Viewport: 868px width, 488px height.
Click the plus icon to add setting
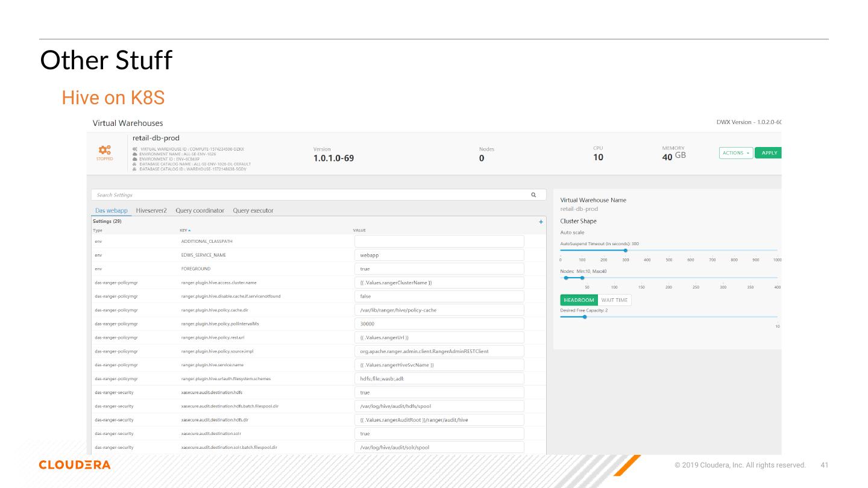tap(541, 222)
